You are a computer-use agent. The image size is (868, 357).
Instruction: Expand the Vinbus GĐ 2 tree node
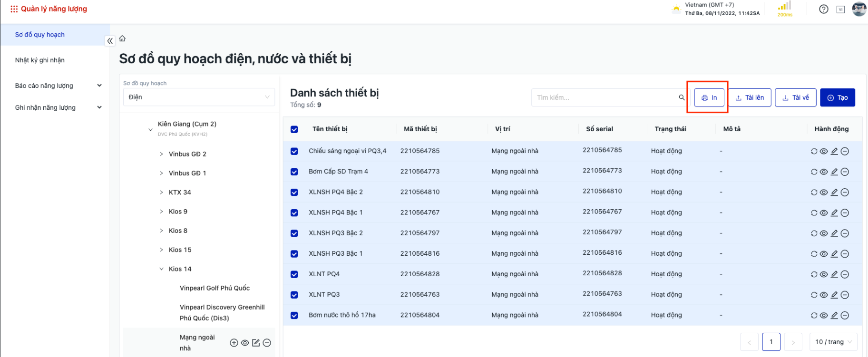pyautogui.click(x=161, y=154)
